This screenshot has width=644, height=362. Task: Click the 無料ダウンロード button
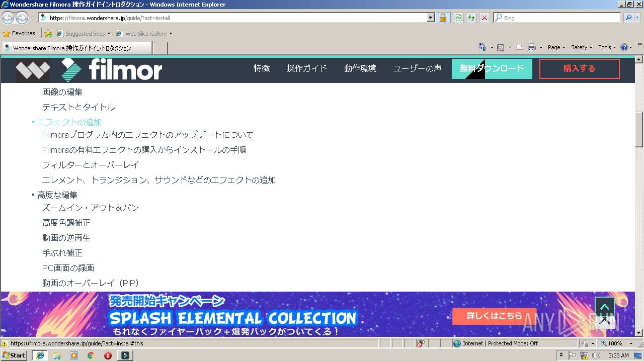pos(492,69)
